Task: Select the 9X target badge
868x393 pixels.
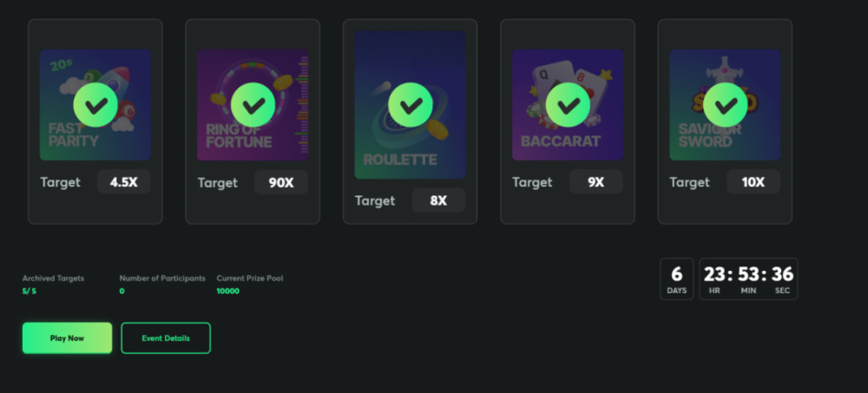Action: tap(595, 182)
